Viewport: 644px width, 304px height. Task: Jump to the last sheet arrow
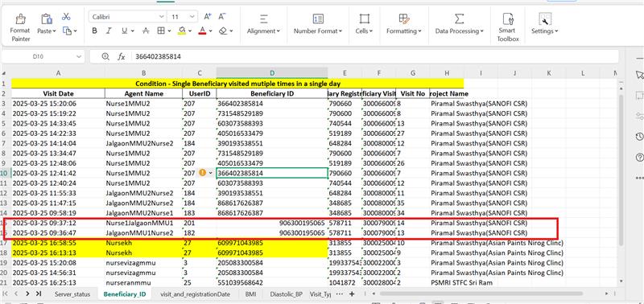[x=39, y=294]
